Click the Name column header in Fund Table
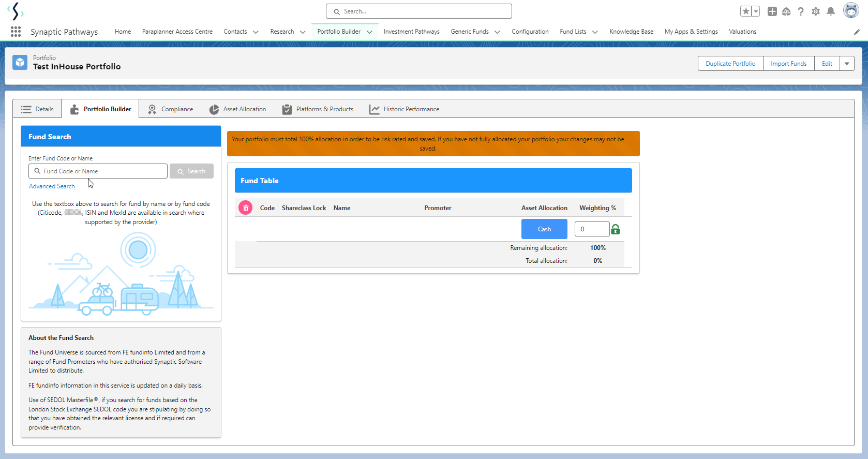The width and height of the screenshot is (868, 459). [x=342, y=208]
